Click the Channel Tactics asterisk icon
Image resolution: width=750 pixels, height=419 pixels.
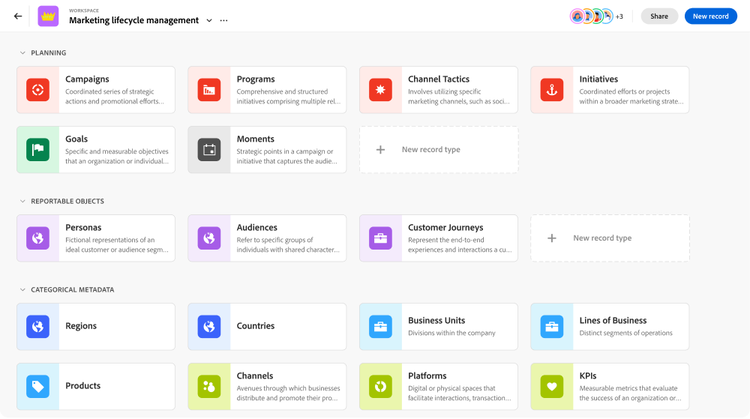click(x=380, y=90)
